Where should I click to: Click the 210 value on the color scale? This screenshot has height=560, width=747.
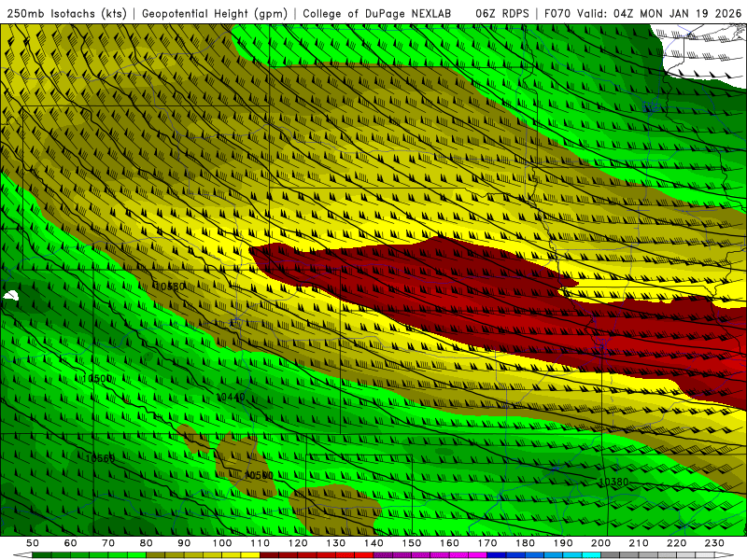(639, 543)
